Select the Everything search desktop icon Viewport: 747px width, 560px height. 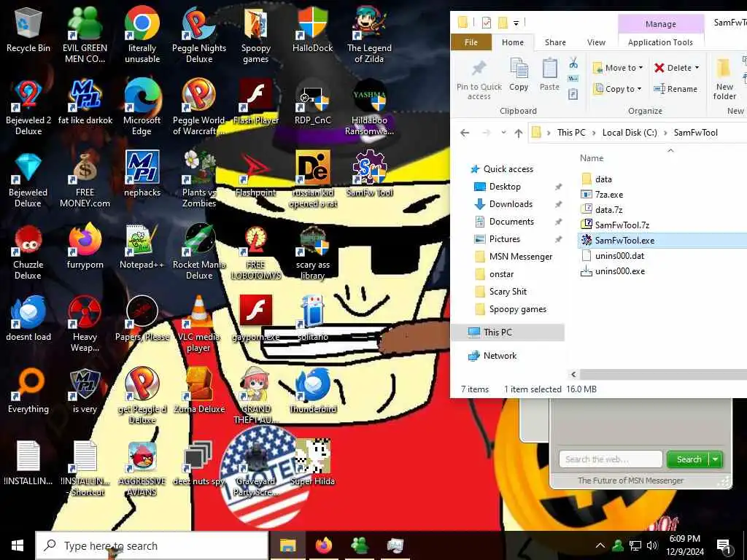point(28,392)
